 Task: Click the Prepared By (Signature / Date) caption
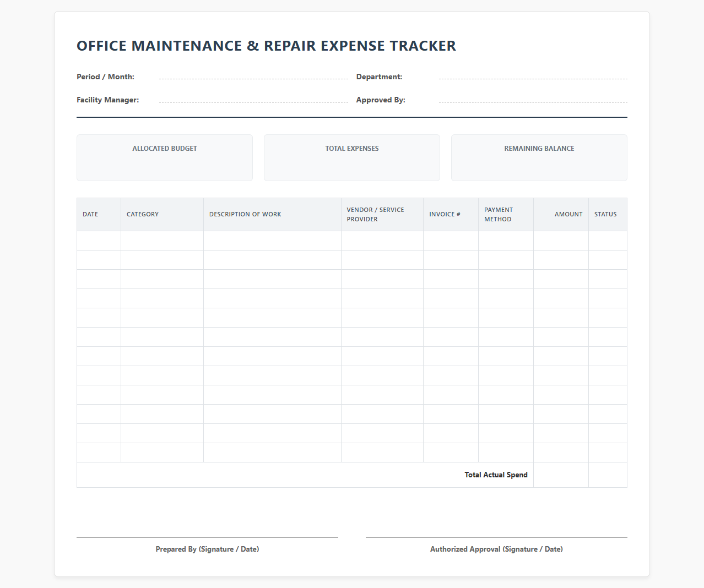(207, 549)
